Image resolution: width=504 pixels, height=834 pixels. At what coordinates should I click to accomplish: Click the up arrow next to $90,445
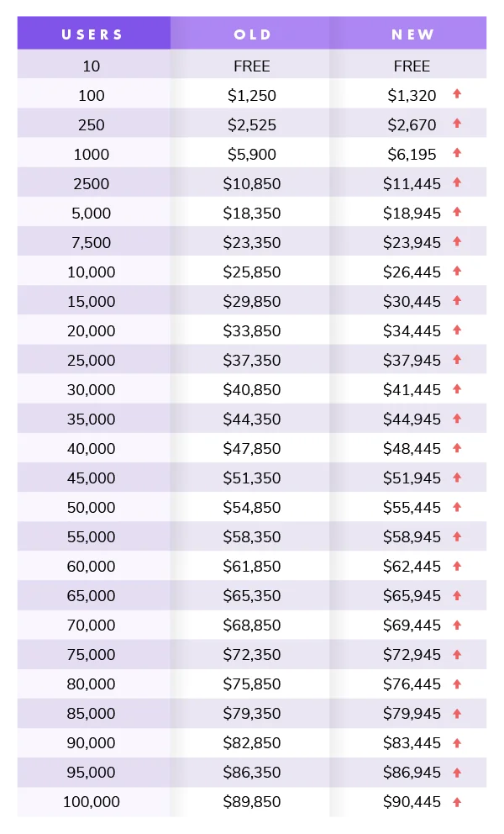click(x=457, y=801)
